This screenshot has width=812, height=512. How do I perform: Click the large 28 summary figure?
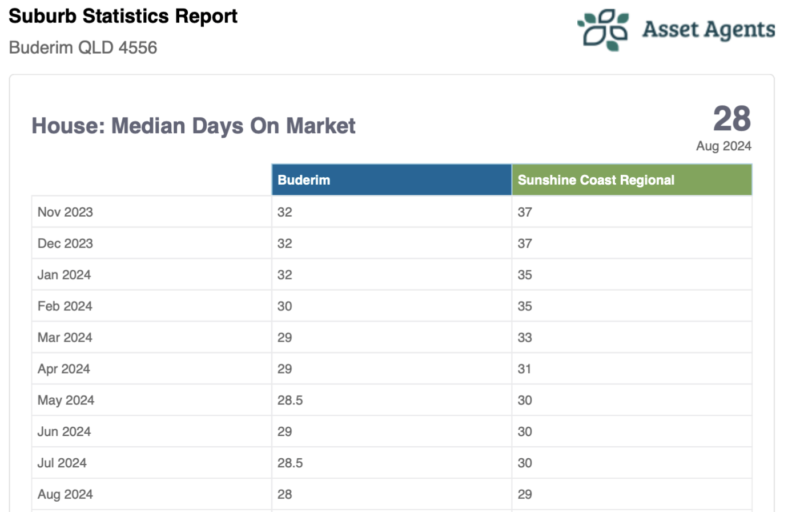tap(732, 119)
